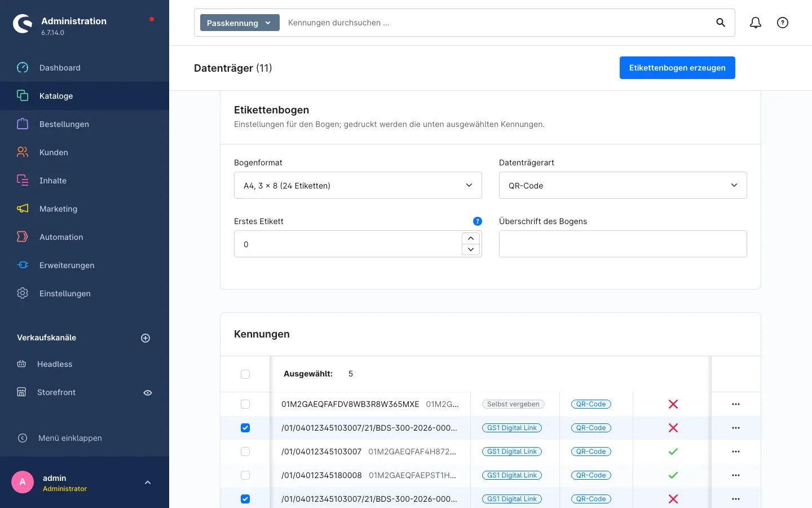This screenshot has width=812, height=508.
Task: Click the Kunden people icon
Action: point(23,152)
